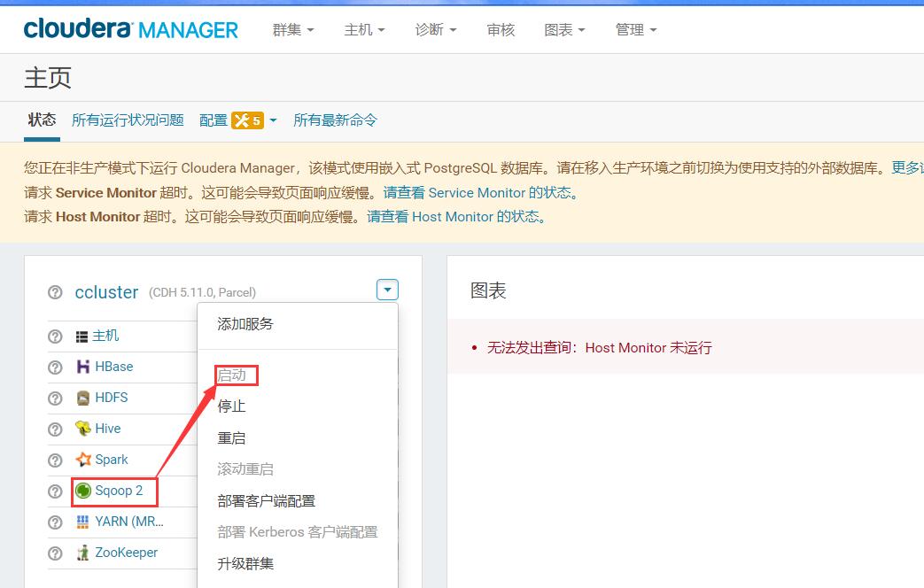Screen dimensions: 924x588
Task: Open 请查看 Host Monitor 的状态 link
Action: tap(456, 217)
